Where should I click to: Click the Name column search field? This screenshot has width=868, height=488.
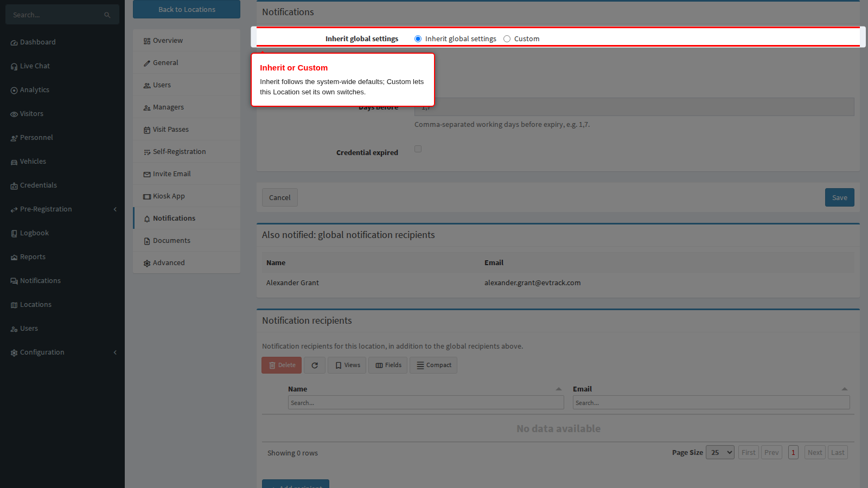(426, 402)
